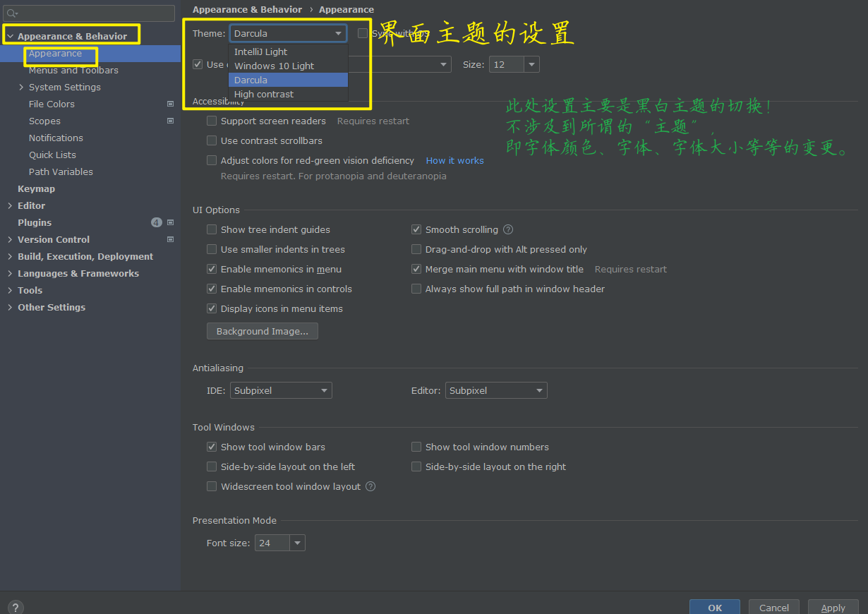
Task: Uncheck Display icons in menu items
Action: [212, 308]
